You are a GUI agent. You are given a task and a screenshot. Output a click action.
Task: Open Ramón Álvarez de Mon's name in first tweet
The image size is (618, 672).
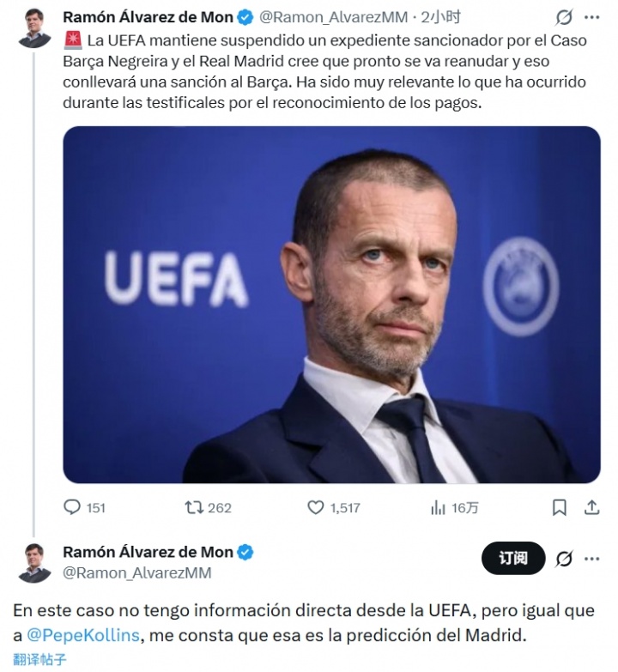[148, 17]
